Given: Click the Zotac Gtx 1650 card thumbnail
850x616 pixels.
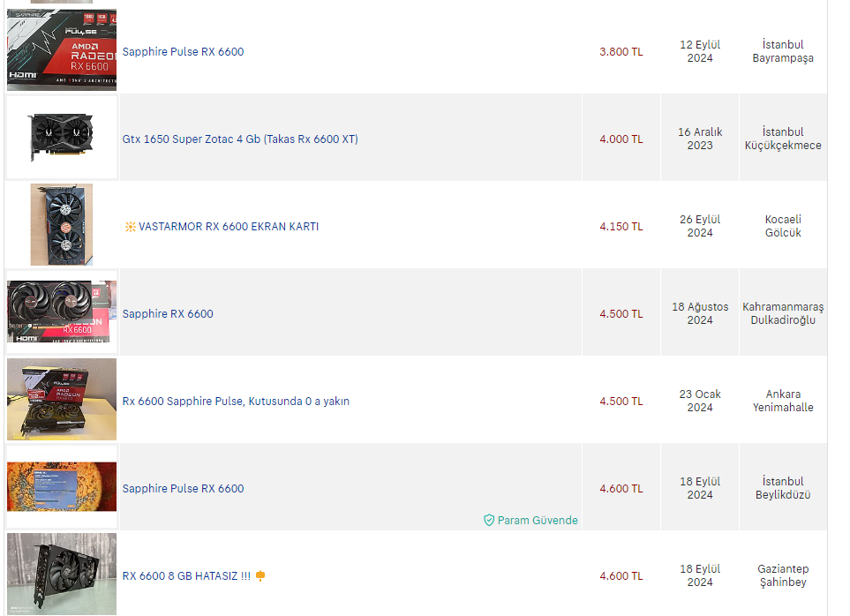Looking at the screenshot, I should coord(62,138).
